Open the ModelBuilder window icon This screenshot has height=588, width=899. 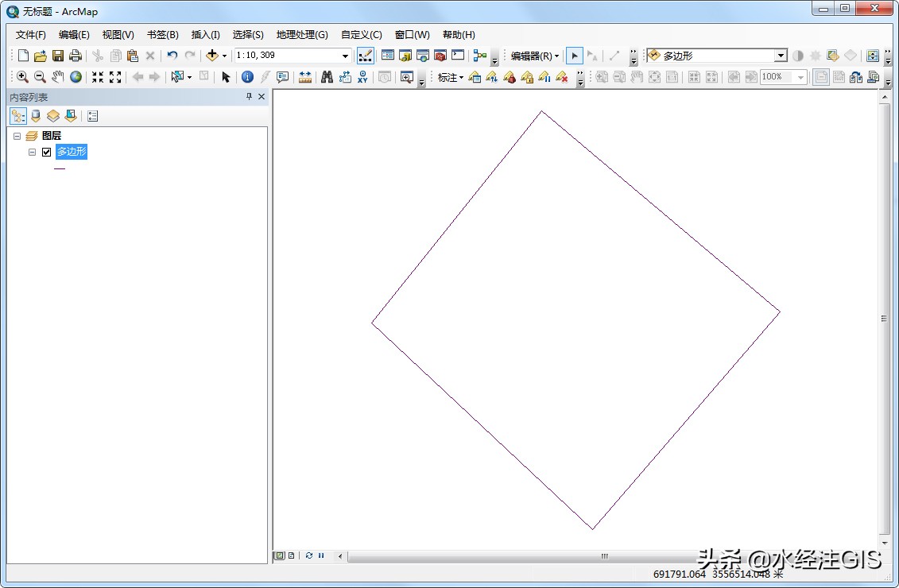(480, 56)
